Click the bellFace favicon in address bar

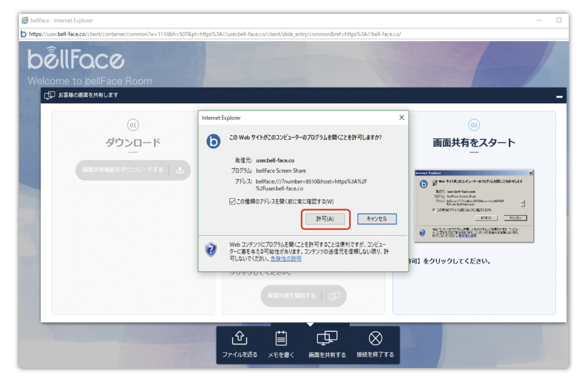pyautogui.click(x=24, y=34)
